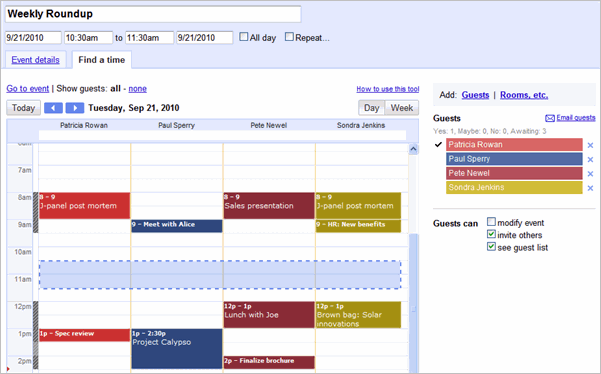Click Sondra Jenkins column header
The image size is (601, 374).
tap(361, 125)
